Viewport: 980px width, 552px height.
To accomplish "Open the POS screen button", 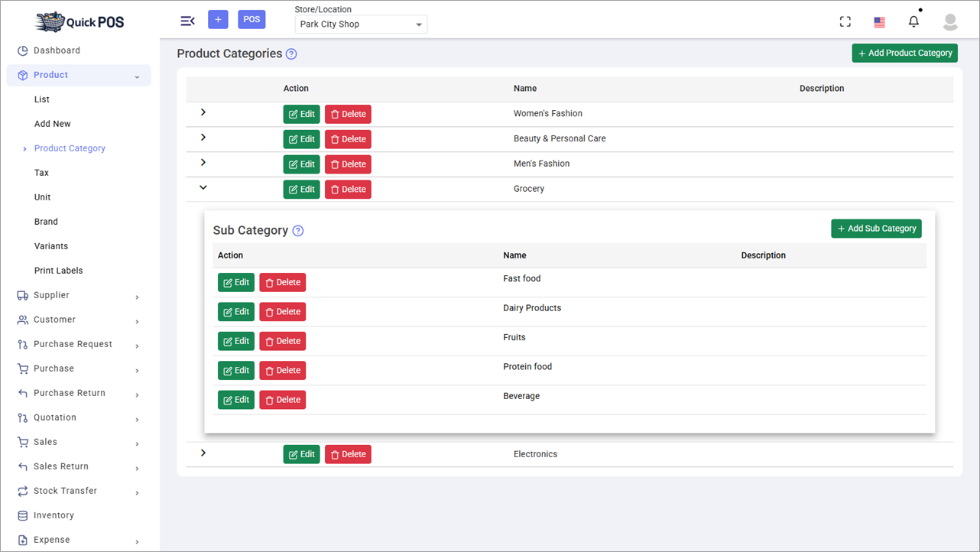I will point(251,18).
